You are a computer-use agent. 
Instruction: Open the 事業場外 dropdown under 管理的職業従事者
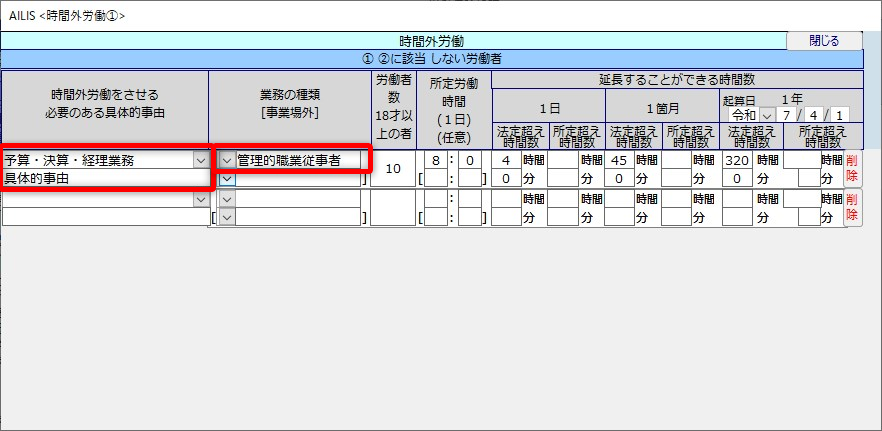pyautogui.click(x=227, y=178)
